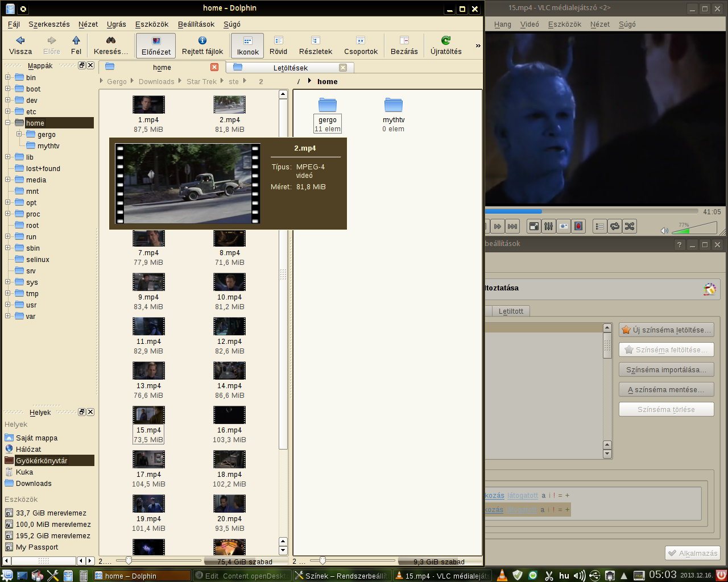Click Színséma importálása button
The image size is (728, 582).
[x=666, y=369]
